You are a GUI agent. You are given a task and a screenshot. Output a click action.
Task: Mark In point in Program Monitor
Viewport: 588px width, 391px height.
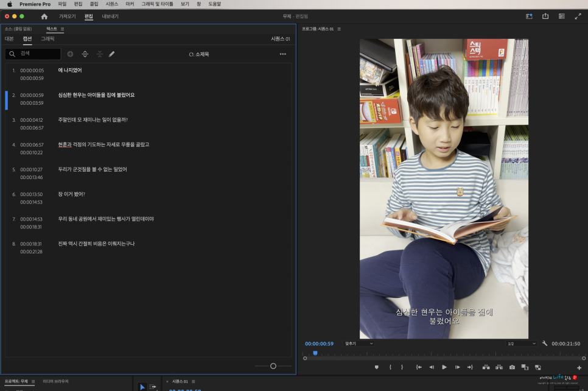click(x=390, y=367)
